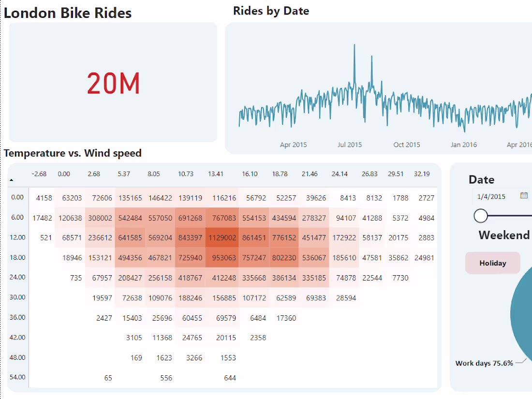Click the Apr 2015 axis label
The image size is (532, 399).
click(x=293, y=145)
